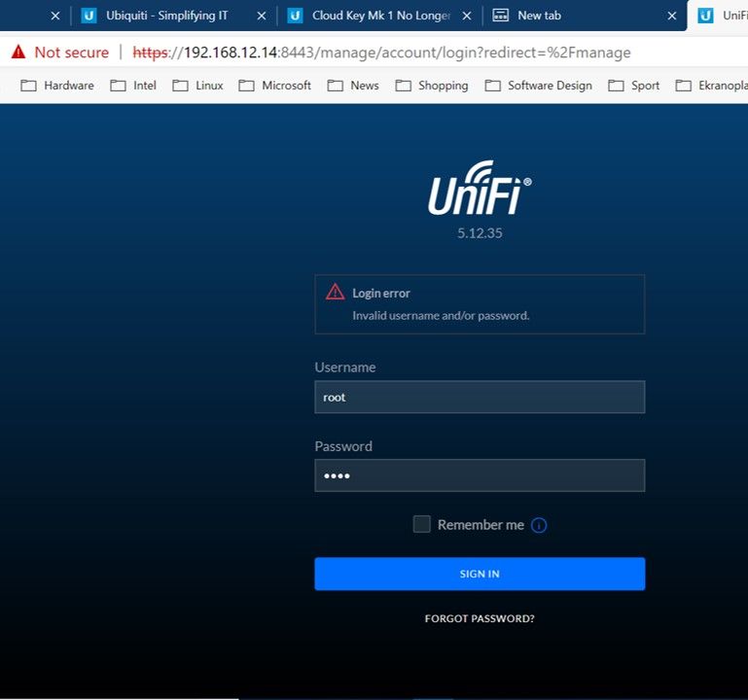Focus the Password input field
Viewport: 748px width, 700px height.
pyautogui.click(x=480, y=475)
